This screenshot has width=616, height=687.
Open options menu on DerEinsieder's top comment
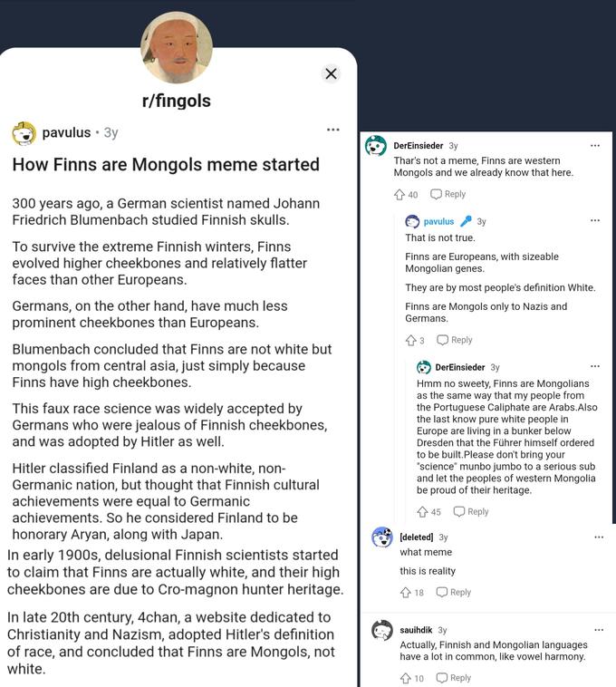[594, 145]
